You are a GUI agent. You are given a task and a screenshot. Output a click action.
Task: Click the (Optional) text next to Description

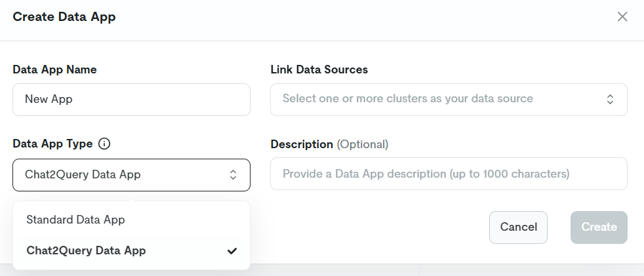click(x=363, y=144)
